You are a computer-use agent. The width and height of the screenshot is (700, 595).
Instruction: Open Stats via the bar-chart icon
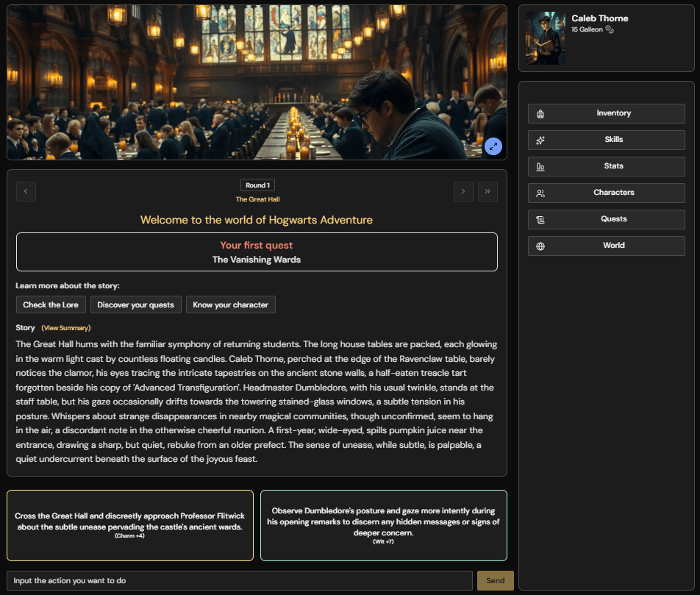coord(540,166)
